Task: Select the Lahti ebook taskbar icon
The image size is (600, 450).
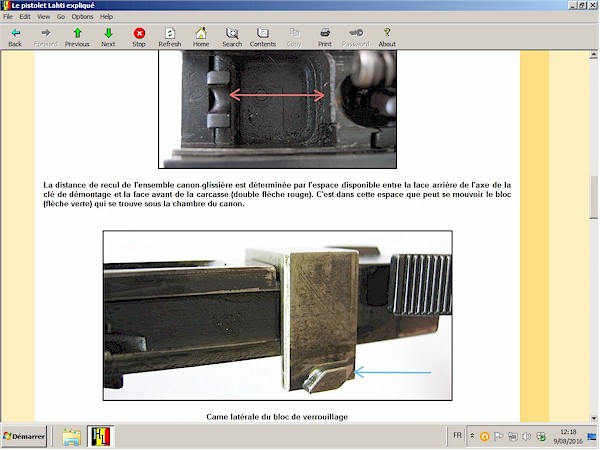Action: tap(101, 437)
